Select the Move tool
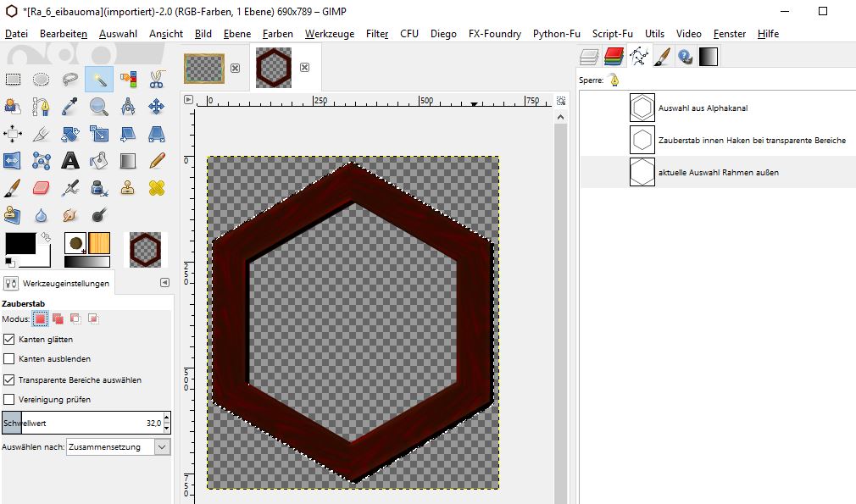 click(x=157, y=107)
